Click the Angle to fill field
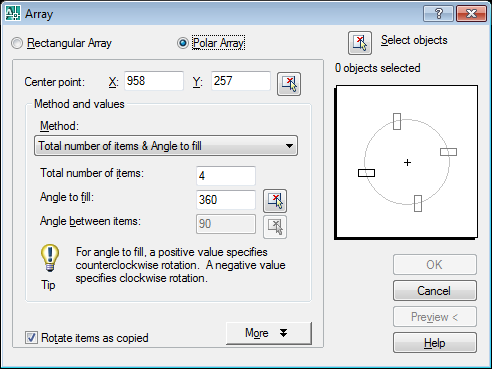The height and width of the screenshot is (369, 492). pyautogui.click(x=226, y=200)
